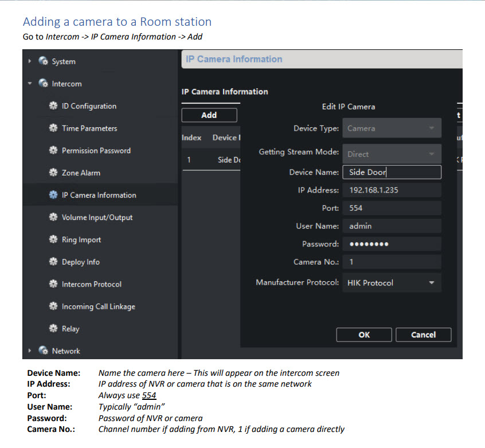Click the Time Parameters gear icon

53,128
